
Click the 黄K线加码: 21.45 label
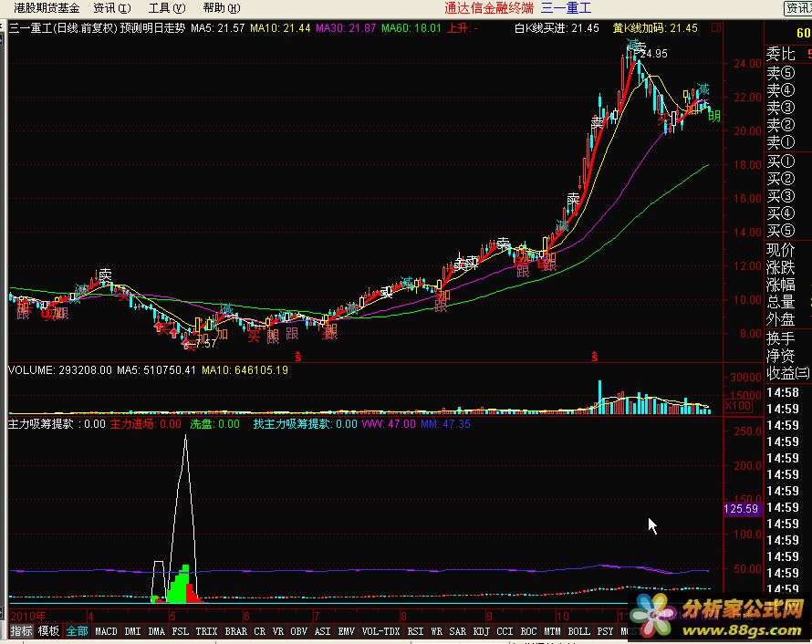coord(655,28)
